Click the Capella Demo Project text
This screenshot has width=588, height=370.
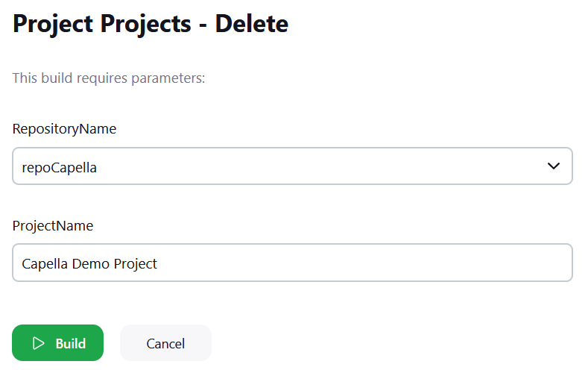[x=89, y=263]
